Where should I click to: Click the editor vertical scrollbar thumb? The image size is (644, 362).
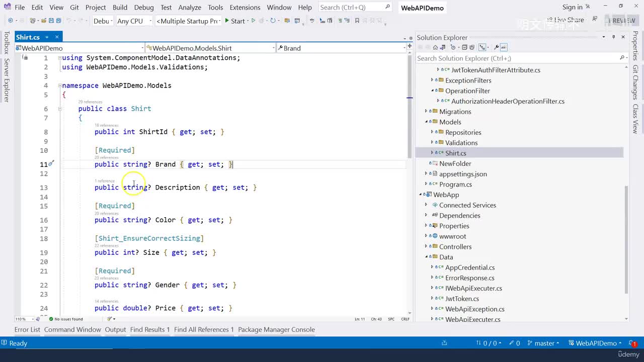point(410,106)
